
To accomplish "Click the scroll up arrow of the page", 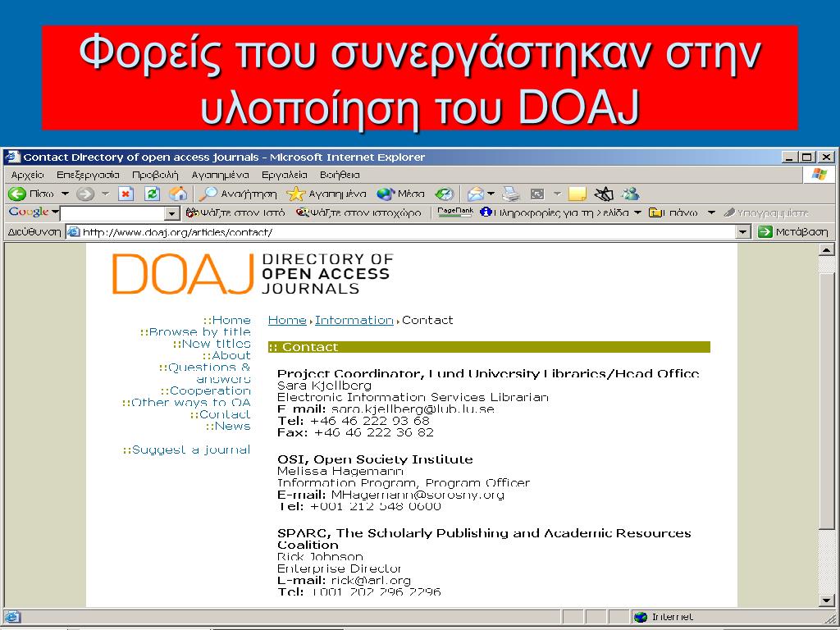I will 826,249.
